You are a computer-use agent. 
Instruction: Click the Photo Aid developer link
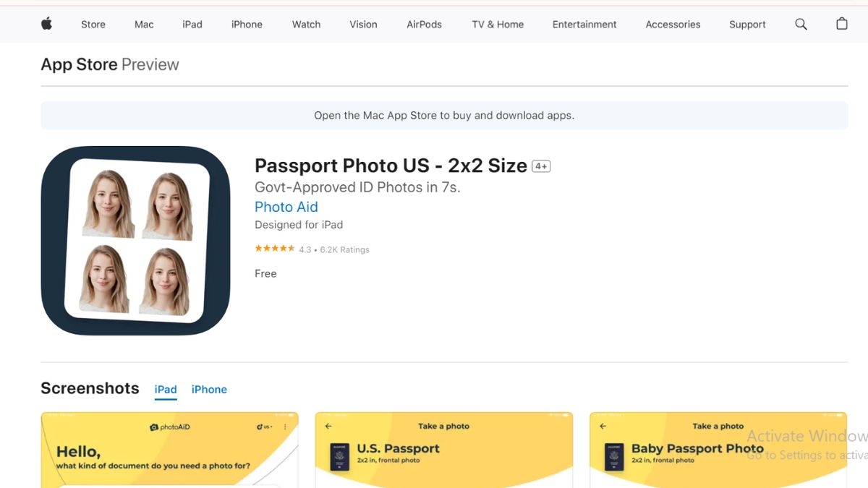pyautogui.click(x=286, y=207)
